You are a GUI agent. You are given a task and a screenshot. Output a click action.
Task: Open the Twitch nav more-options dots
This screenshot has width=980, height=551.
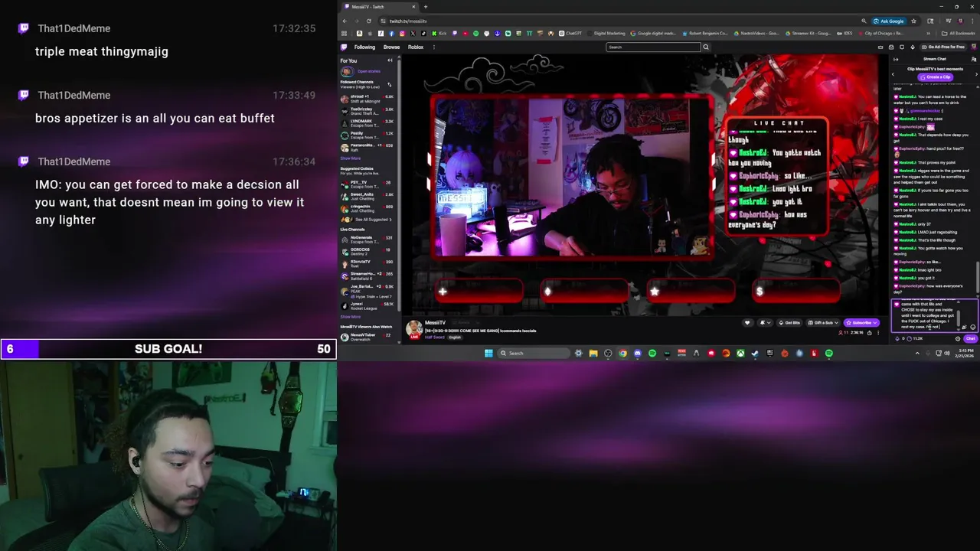click(434, 47)
